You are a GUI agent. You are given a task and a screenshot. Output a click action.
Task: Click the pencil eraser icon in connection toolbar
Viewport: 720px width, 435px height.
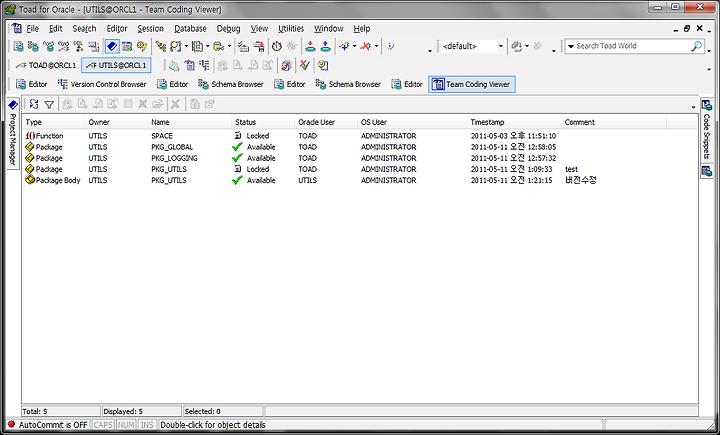point(174,65)
